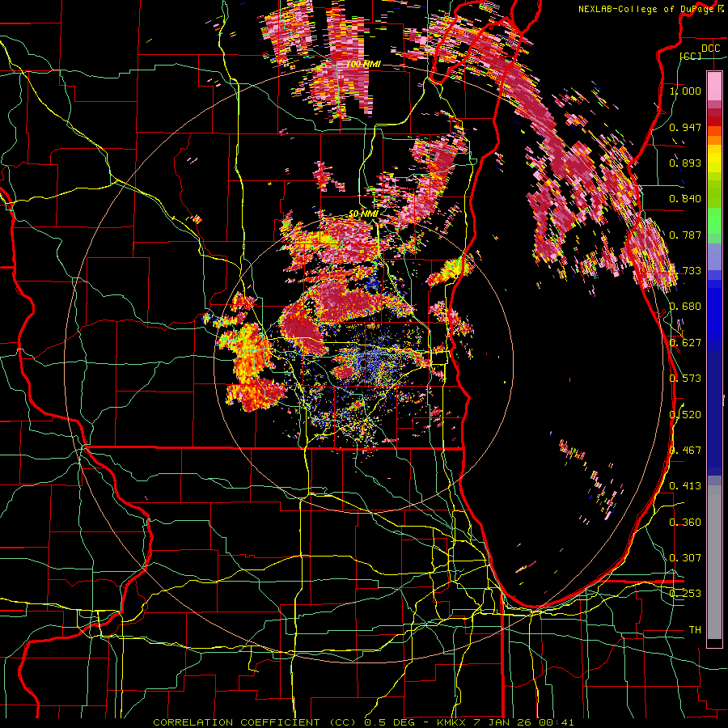This screenshot has height=728, width=728.
Task: Click the 0.307 scale value
Action: tap(685, 558)
